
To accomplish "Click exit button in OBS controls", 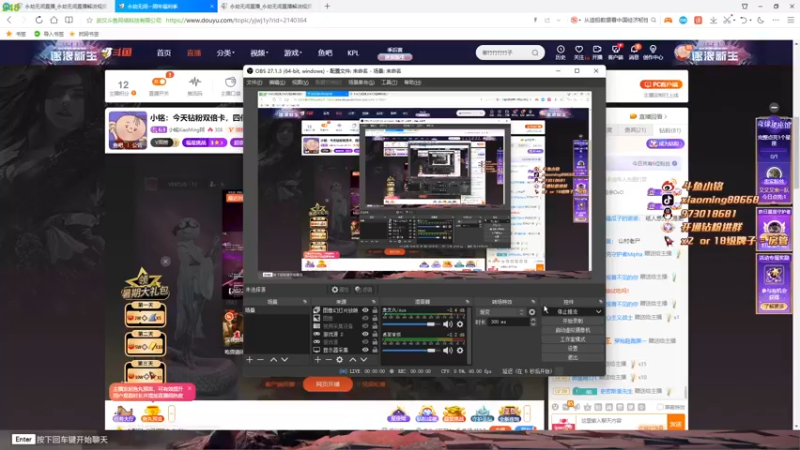I will [x=572, y=358].
